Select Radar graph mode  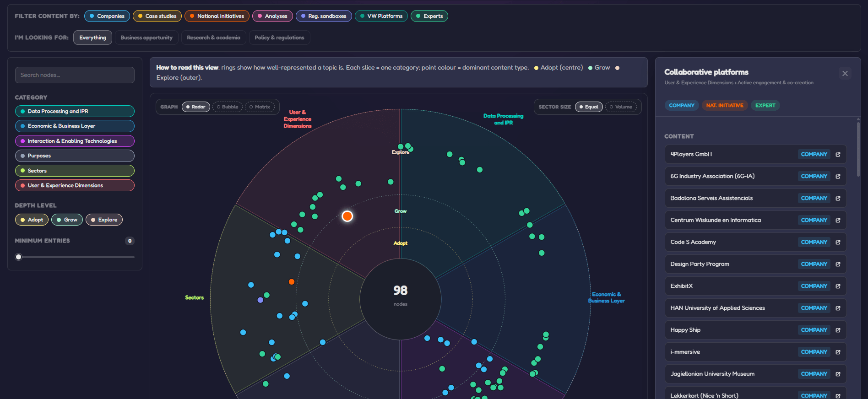click(196, 107)
